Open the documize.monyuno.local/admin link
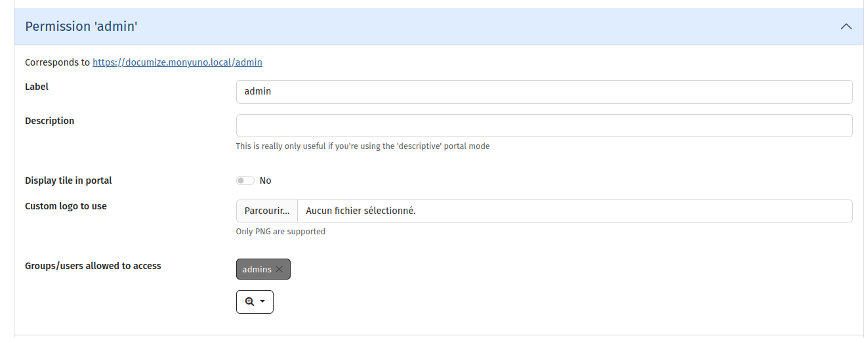The image size is (868, 338). coord(177,63)
